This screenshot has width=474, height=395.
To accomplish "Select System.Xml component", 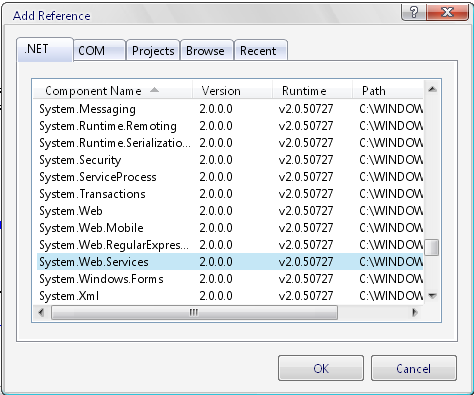I will [x=230, y=296].
